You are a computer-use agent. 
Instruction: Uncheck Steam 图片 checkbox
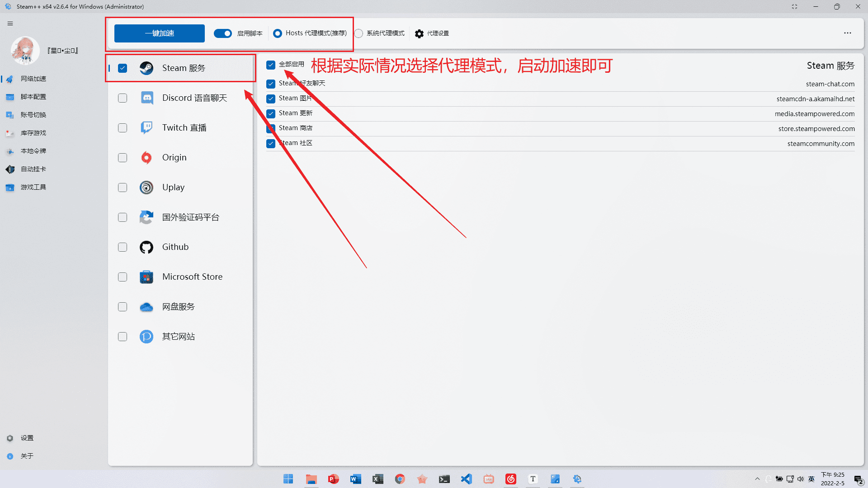(x=271, y=99)
